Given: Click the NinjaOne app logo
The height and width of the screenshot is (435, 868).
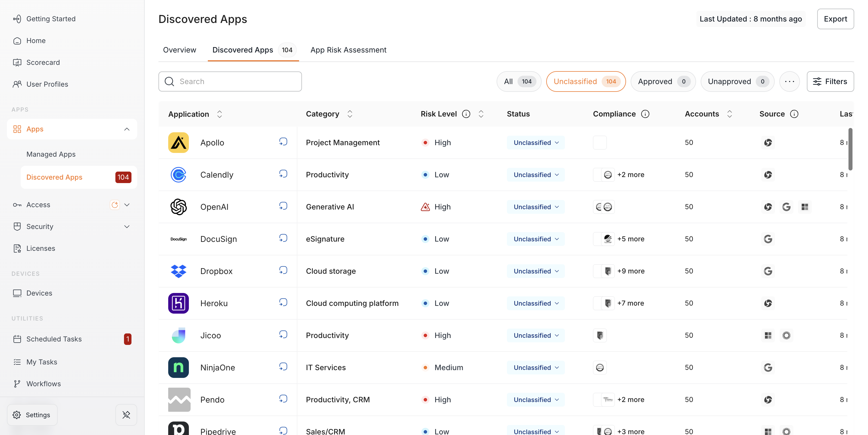Looking at the screenshot, I should tap(179, 367).
